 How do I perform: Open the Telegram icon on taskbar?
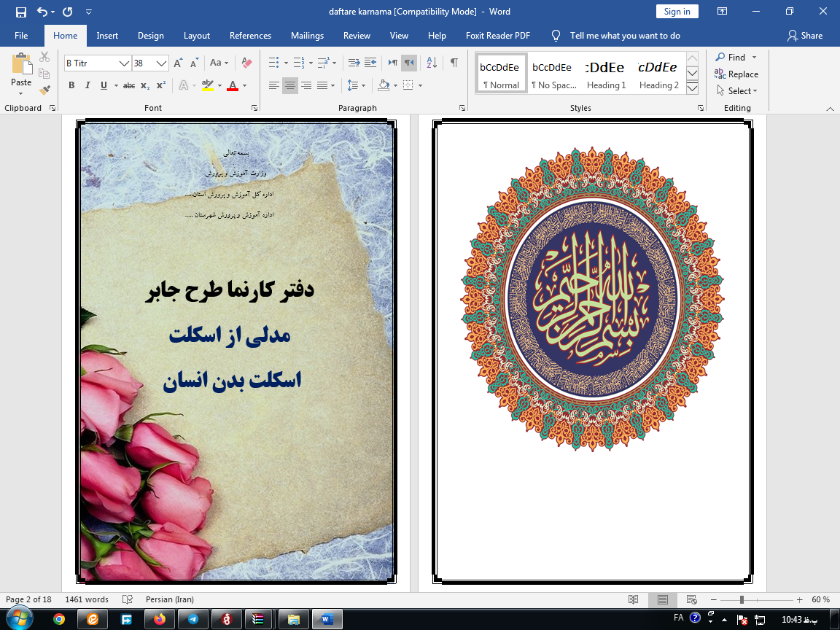[x=192, y=618]
